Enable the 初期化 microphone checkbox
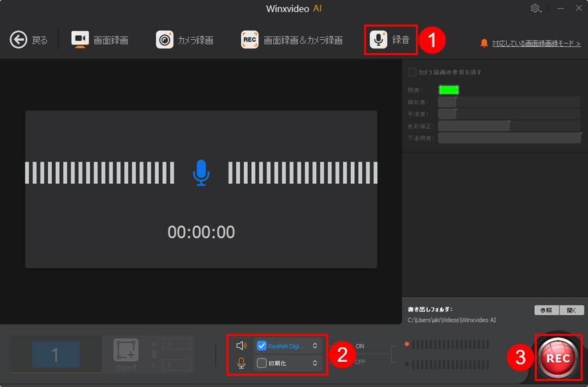The image size is (588, 387). click(x=261, y=362)
